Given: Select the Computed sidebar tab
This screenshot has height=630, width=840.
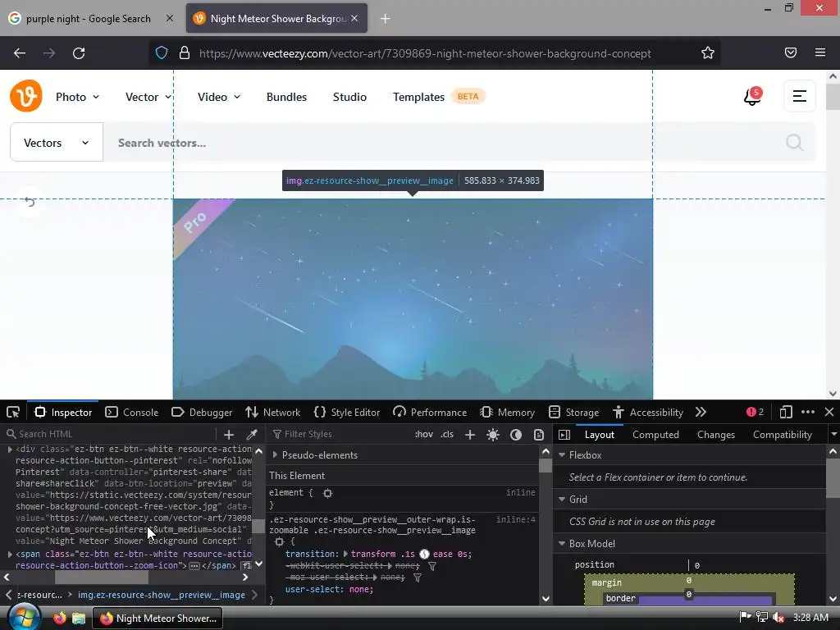Looking at the screenshot, I should click(655, 435).
